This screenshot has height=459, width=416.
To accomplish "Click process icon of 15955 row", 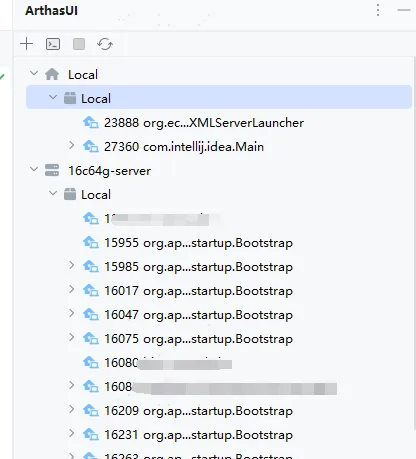I will [x=91, y=242].
